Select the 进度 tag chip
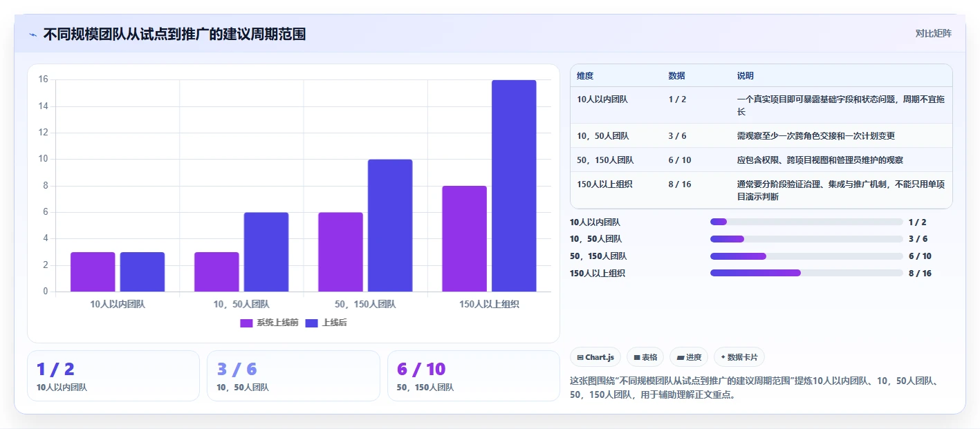The height and width of the screenshot is (429, 980). tap(689, 357)
